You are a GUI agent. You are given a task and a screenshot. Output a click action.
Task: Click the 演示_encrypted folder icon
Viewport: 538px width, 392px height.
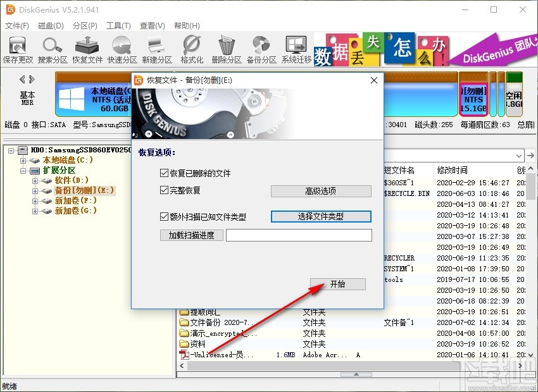click(184, 333)
